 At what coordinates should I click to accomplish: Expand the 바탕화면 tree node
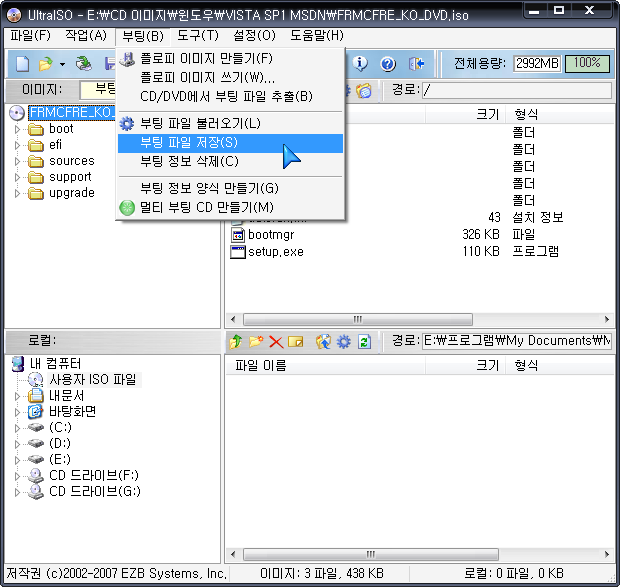click(17, 412)
